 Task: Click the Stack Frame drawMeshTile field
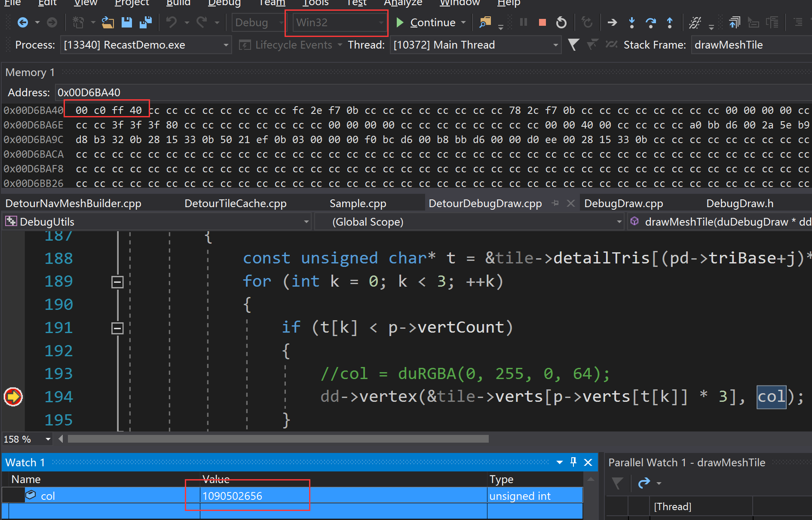751,45
